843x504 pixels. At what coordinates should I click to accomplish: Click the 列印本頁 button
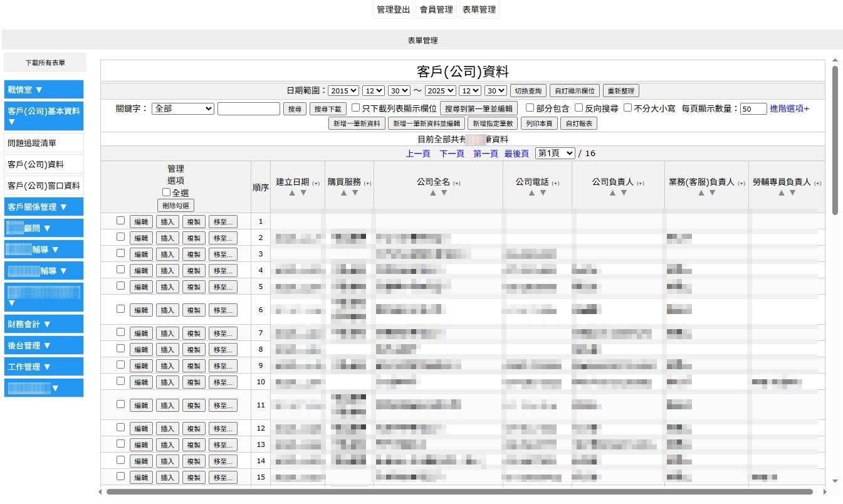(x=539, y=123)
